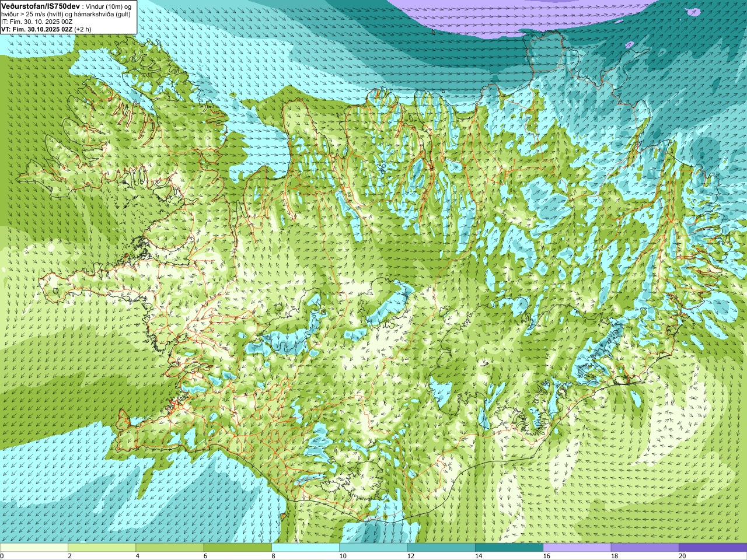Viewport: 747px width, 560px height.
Task: Click the 2–4 m/s light green legend swatch
Action: (102, 548)
